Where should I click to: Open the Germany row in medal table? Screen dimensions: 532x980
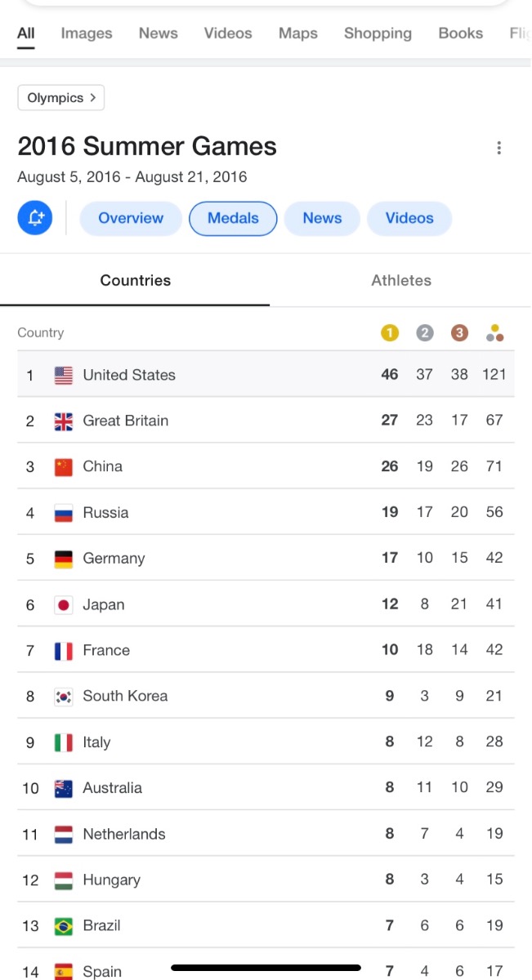click(x=266, y=558)
